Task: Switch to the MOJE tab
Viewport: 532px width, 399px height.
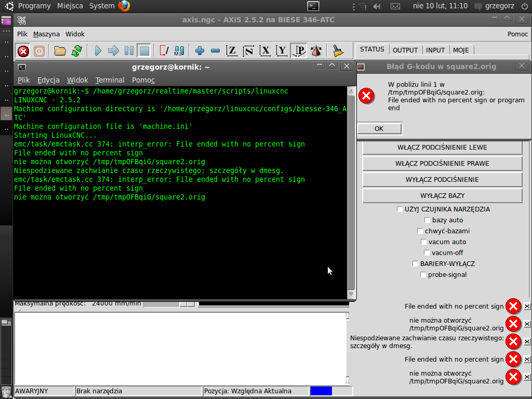Action: [x=461, y=50]
